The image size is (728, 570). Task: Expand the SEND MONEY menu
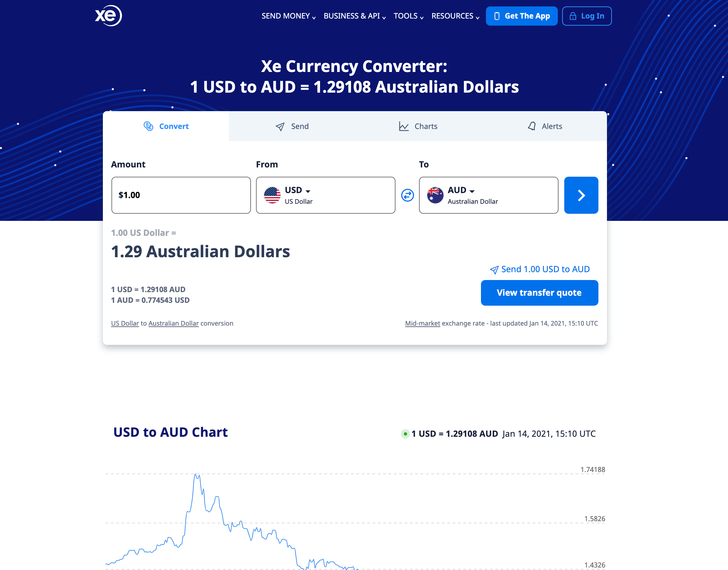[x=288, y=16]
